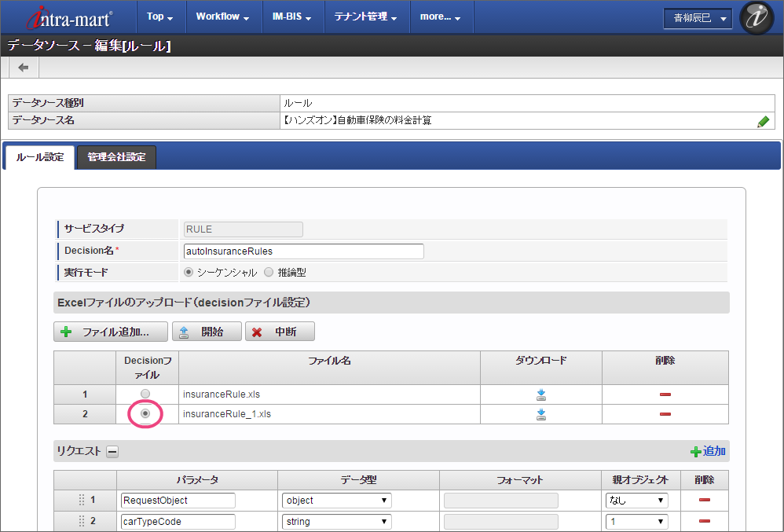Click the round intra-mart info logo icon
The height and width of the screenshot is (532, 784).
click(757, 18)
